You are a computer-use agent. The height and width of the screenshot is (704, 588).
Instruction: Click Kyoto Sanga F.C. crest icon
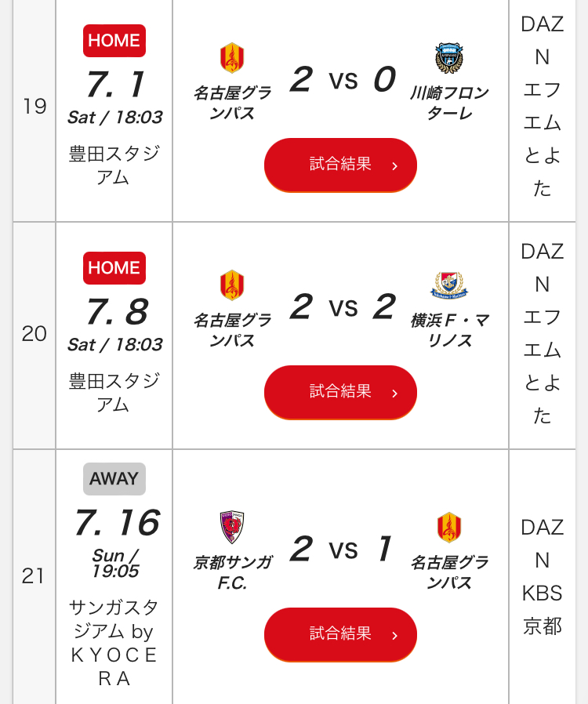click(231, 527)
